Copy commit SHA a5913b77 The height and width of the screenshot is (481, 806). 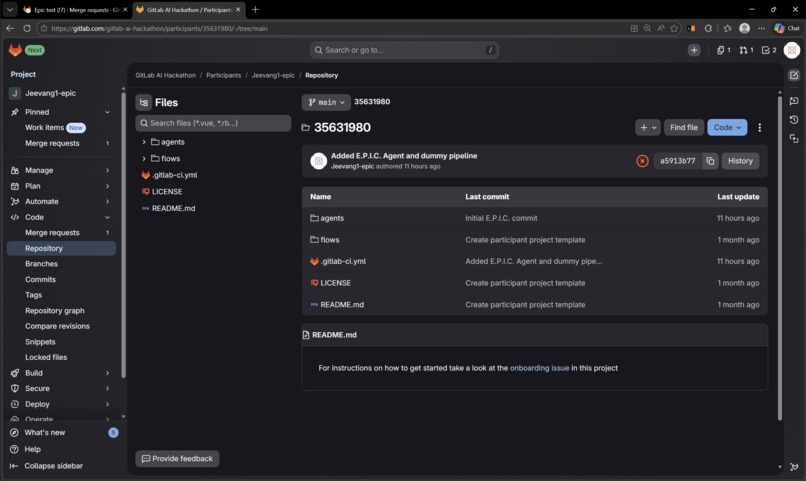point(710,161)
